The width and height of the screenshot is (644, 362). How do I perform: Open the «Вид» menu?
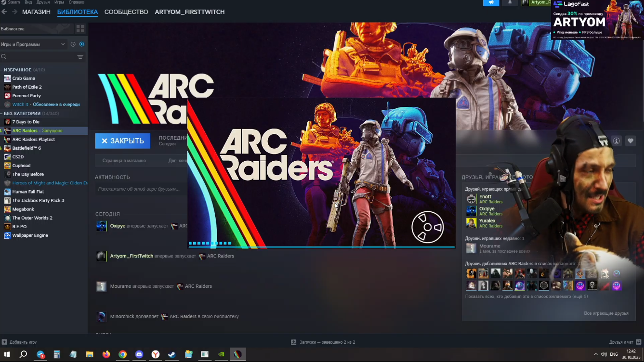tap(28, 2)
